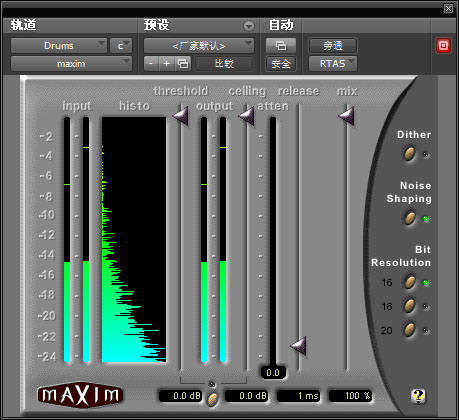Click the release slider handle
Viewport: 459px width, 420px height.
pyautogui.click(x=298, y=346)
